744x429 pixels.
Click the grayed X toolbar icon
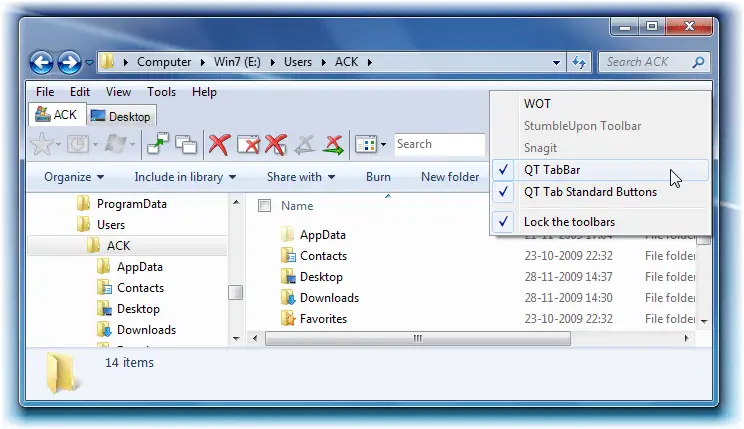pyautogui.click(x=305, y=145)
